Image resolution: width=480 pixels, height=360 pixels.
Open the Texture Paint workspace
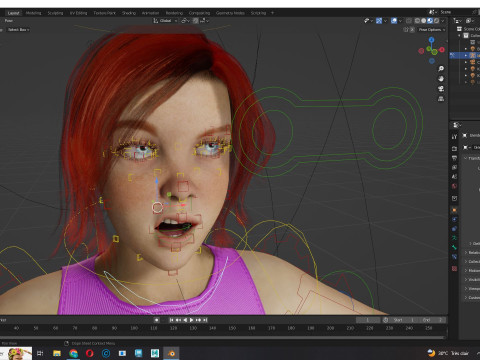[x=104, y=13]
